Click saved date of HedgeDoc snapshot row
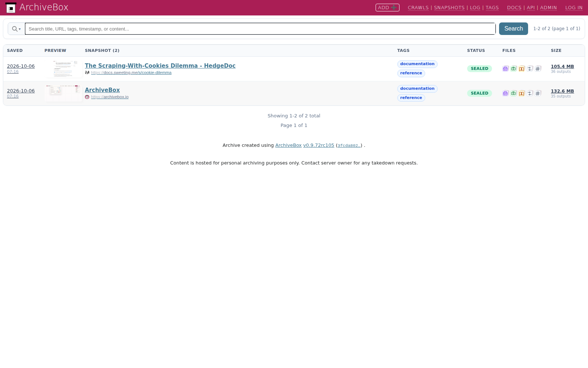 (21, 66)
